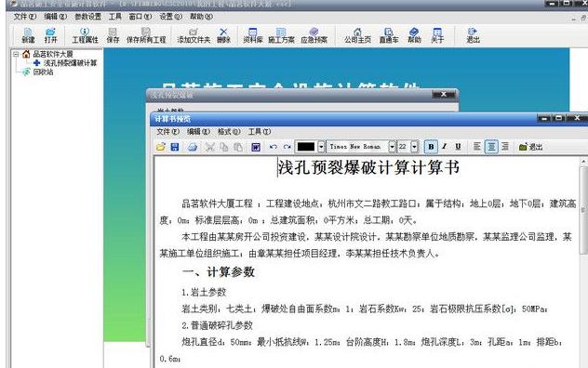Go to 公司主页 company homepage
The image size is (588, 368).
click(358, 35)
